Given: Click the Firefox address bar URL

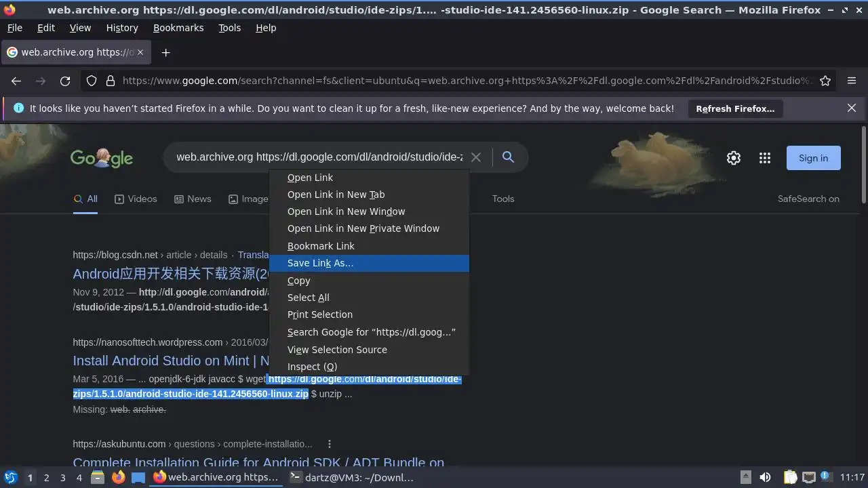Looking at the screenshot, I should click(467, 81).
